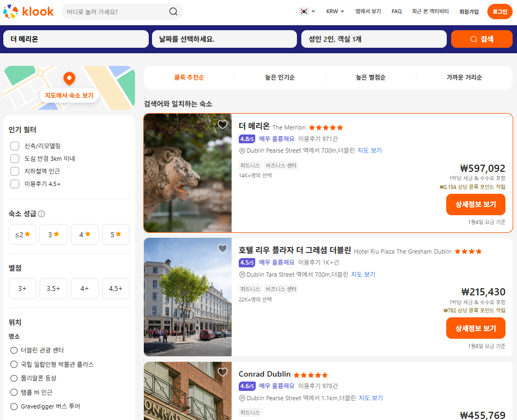517x420 pixels.
Task: Select the 3+ rating filter
Action: point(23,289)
